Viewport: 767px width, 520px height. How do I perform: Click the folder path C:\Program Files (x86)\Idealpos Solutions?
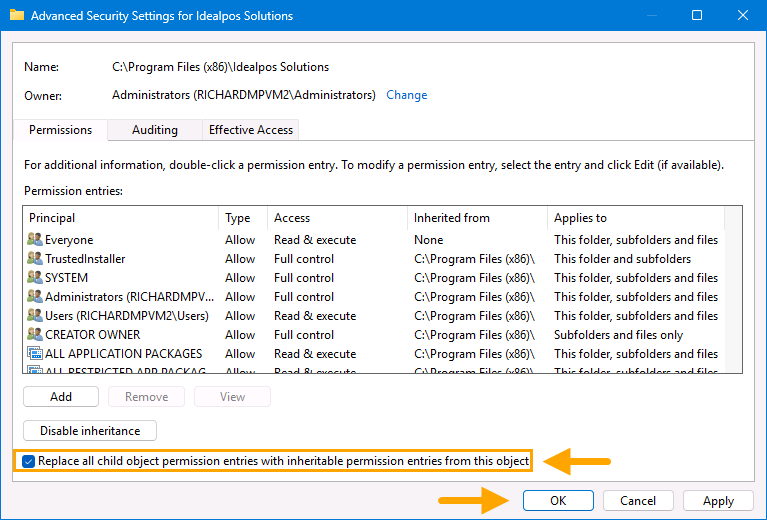tap(221, 67)
